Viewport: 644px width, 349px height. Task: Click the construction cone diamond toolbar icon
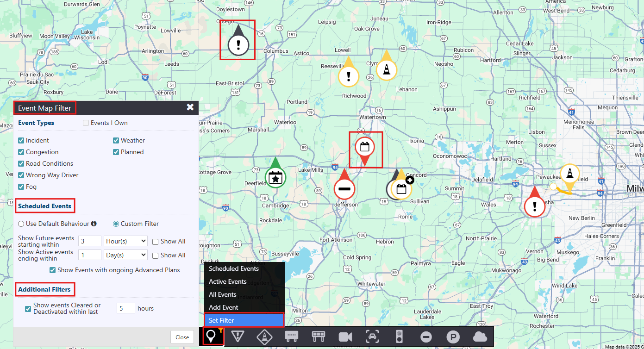coord(264,337)
